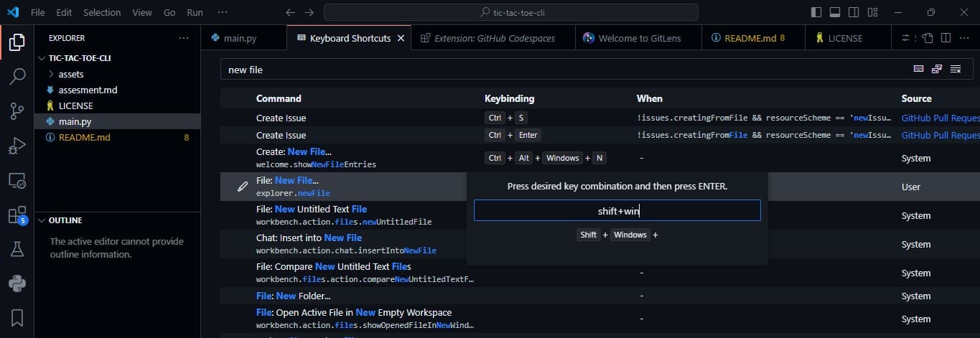This screenshot has height=338, width=980.
Task: Switch to Extension: GitHub Codespaces tab
Action: click(x=493, y=38)
